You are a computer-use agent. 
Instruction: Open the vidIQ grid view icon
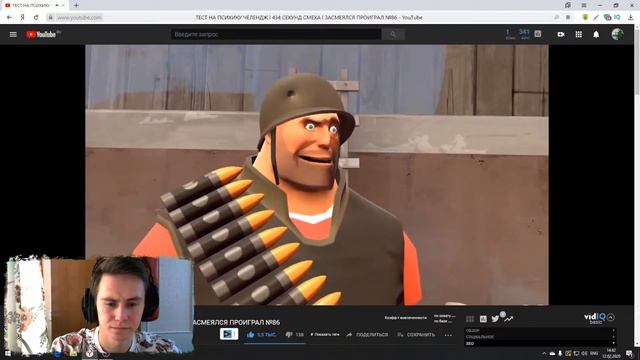click(x=470, y=319)
